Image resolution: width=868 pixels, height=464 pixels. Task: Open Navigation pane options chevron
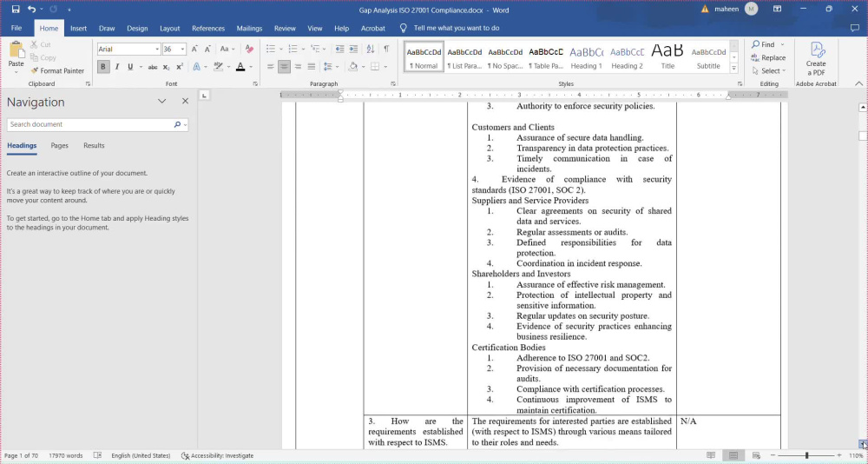coord(161,102)
